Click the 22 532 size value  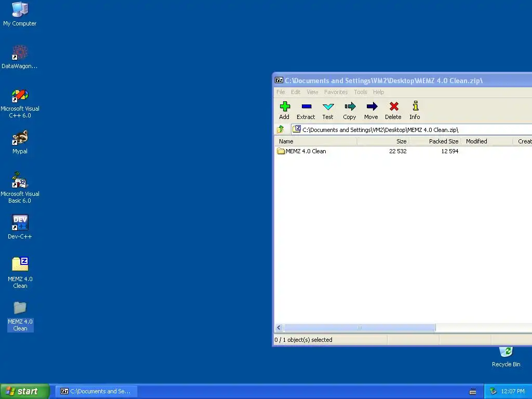pyautogui.click(x=397, y=151)
